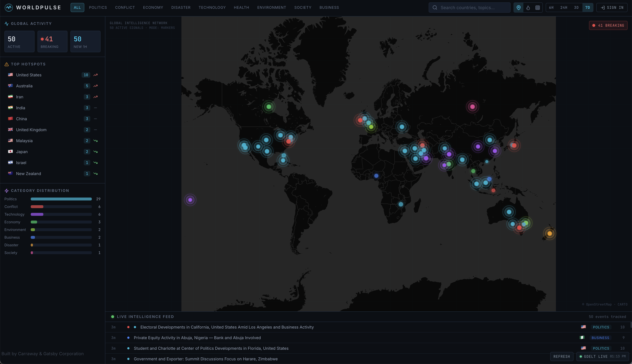This screenshot has width=632, height=364.
Task: Open the POLITICS navigation tab
Action: [x=98, y=7]
